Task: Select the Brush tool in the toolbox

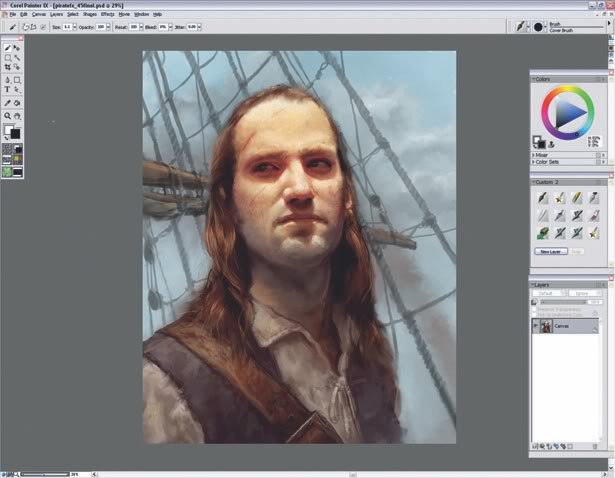Action: [x=7, y=48]
